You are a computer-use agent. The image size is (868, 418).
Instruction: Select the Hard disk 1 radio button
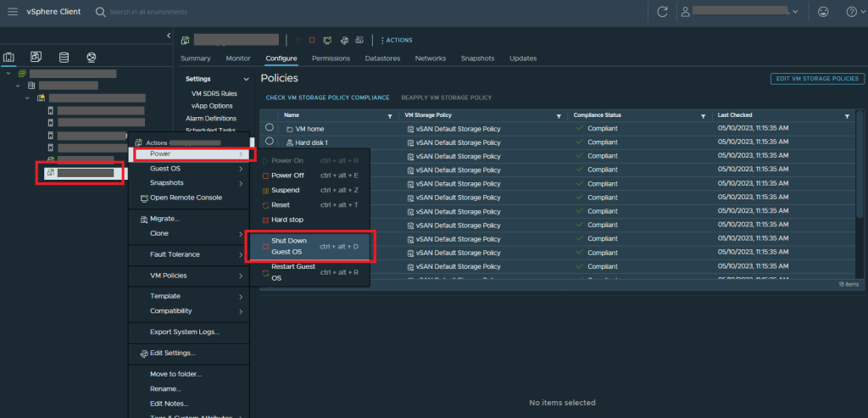pos(270,142)
